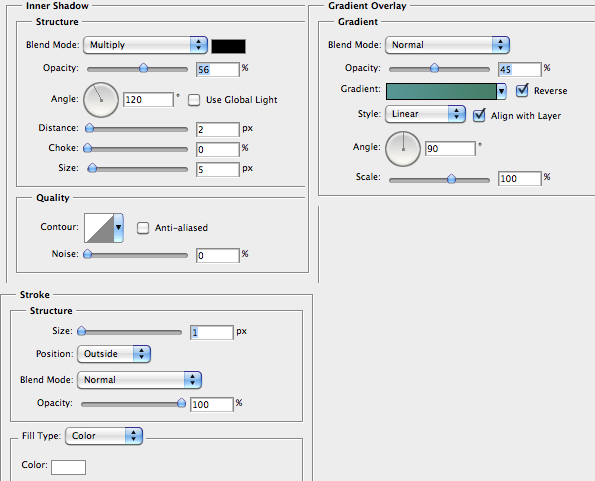
Task: Click the Inner Shadow Distance value field
Action: coord(218,129)
